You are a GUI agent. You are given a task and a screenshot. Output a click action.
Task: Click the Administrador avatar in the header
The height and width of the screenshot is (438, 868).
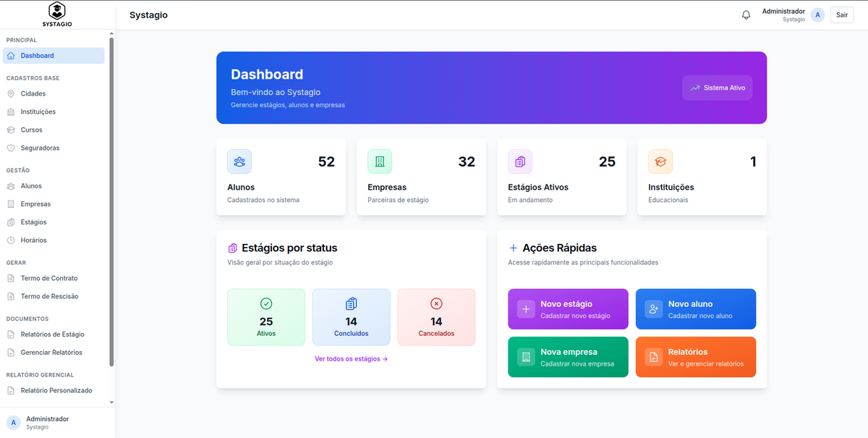point(817,14)
